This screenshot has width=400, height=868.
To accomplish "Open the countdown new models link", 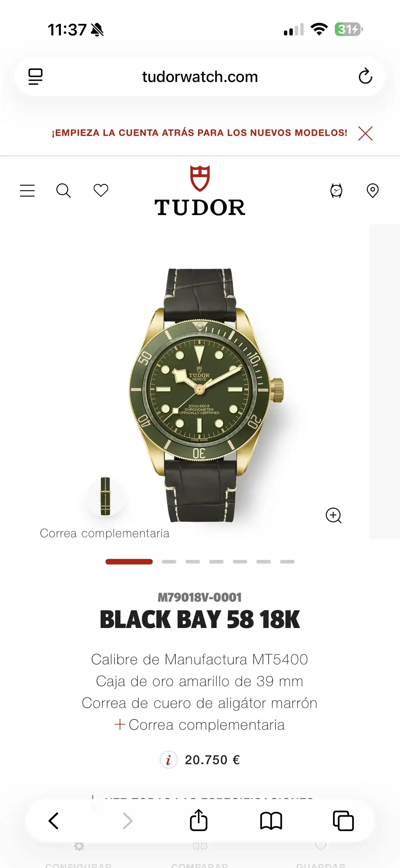I will pos(199,133).
